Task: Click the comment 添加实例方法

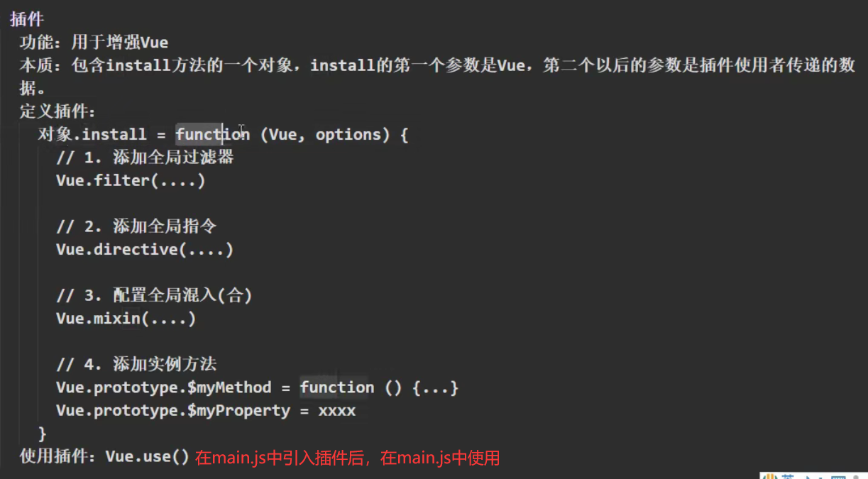Action: [165, 364]
